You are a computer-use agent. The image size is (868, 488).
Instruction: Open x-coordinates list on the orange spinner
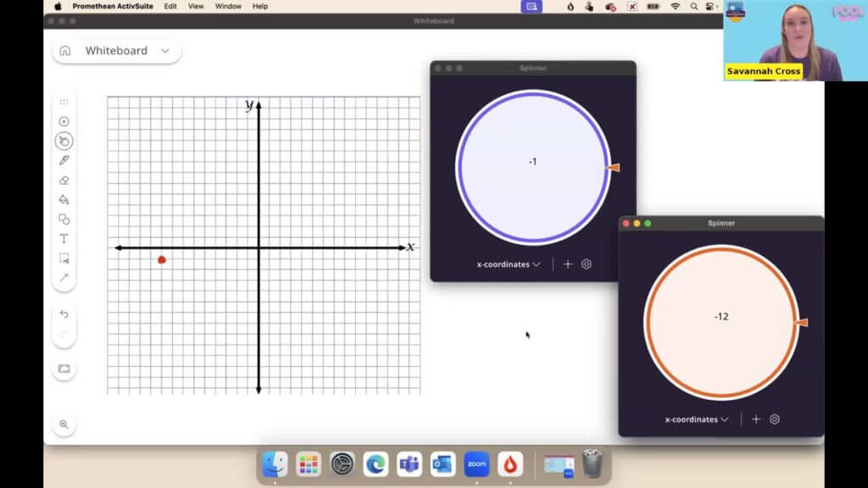696,419
